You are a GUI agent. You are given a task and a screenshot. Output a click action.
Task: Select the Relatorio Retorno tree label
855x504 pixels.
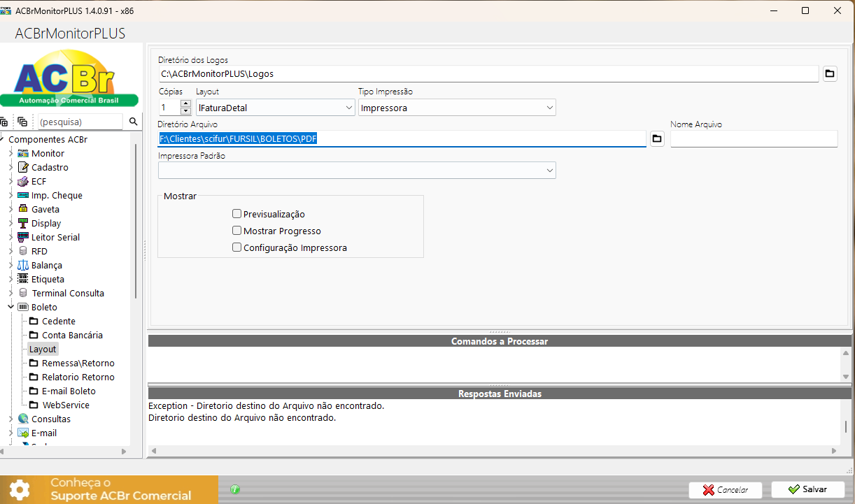(78, 377)
